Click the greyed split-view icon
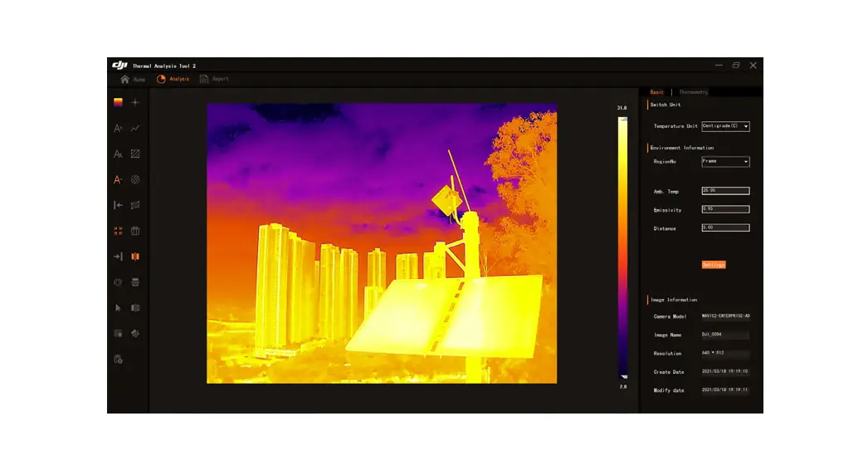 coord(135,307)
